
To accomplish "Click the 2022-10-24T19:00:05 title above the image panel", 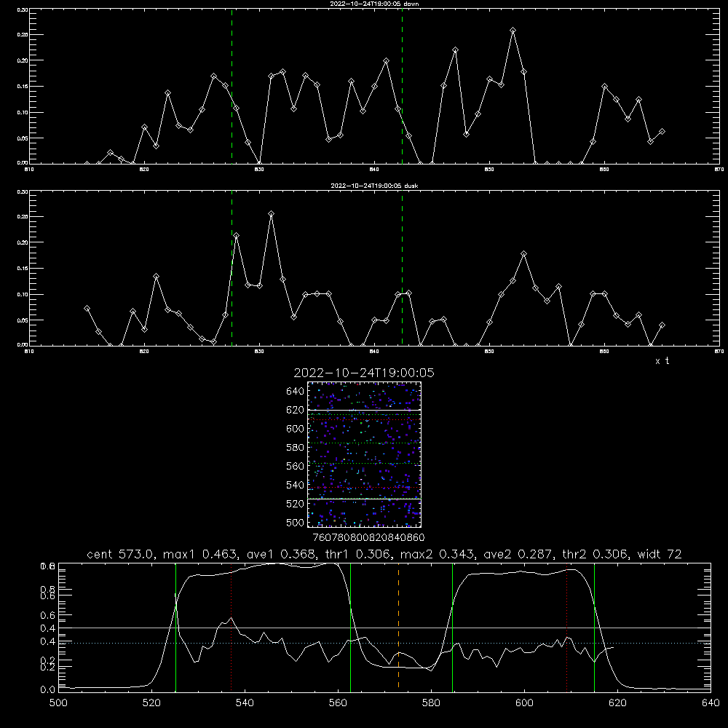I will point(364,373).
